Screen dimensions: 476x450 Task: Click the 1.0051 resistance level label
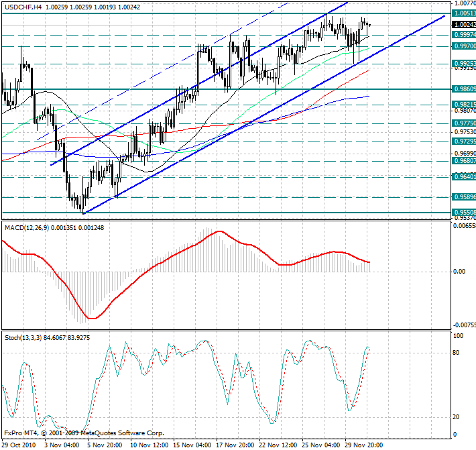(x=464, y=13)
